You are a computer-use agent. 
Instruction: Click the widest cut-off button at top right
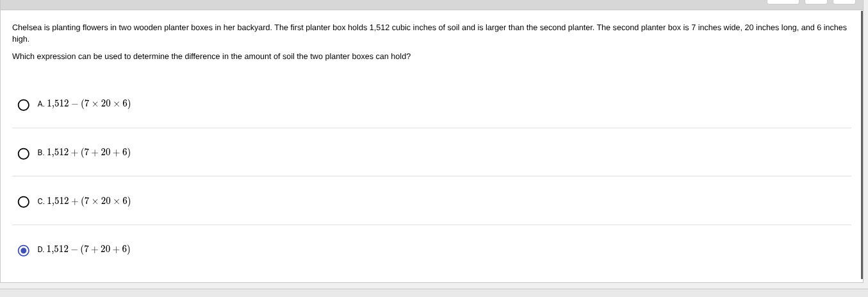point(783,2)
